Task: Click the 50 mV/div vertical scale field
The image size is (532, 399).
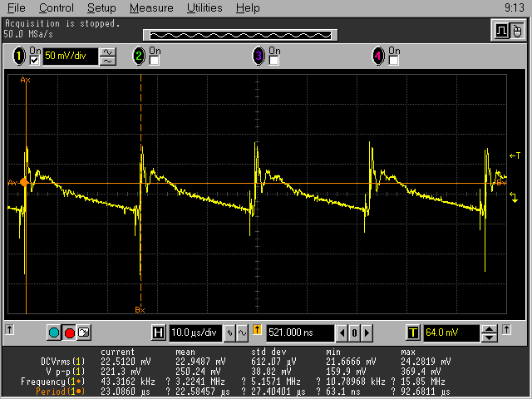Action: tap(71, 57)
